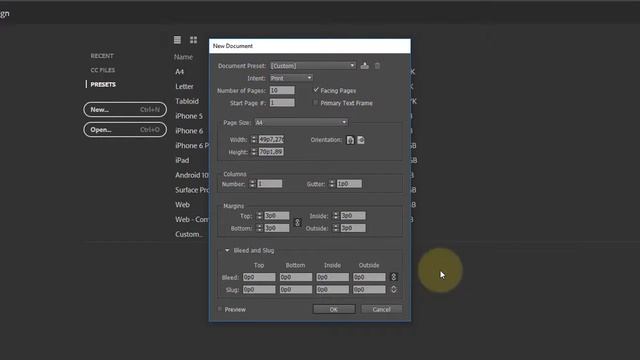
Task: Click Start Page # field
Action: 282,102
